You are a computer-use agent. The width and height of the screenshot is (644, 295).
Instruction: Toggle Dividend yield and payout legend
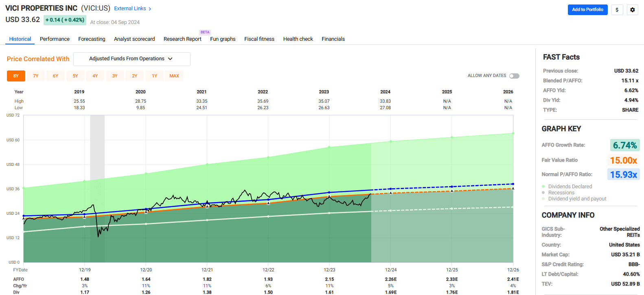543,199
